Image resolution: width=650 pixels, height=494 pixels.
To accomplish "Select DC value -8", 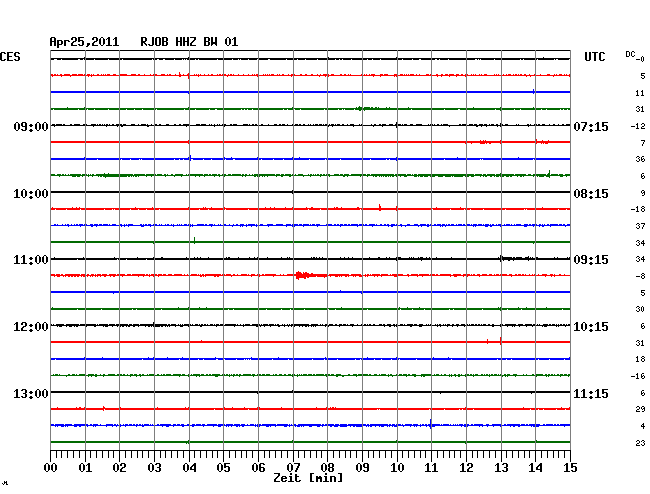I will coord(640,276).
